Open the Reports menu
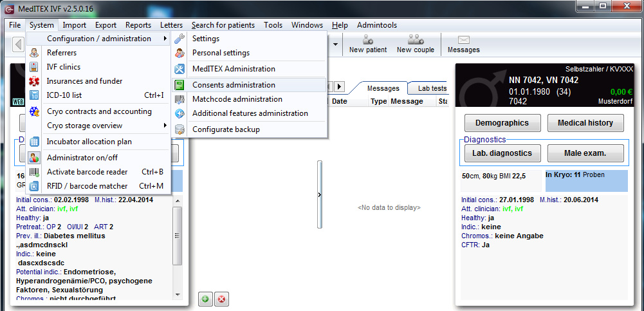 coord(138,25)
